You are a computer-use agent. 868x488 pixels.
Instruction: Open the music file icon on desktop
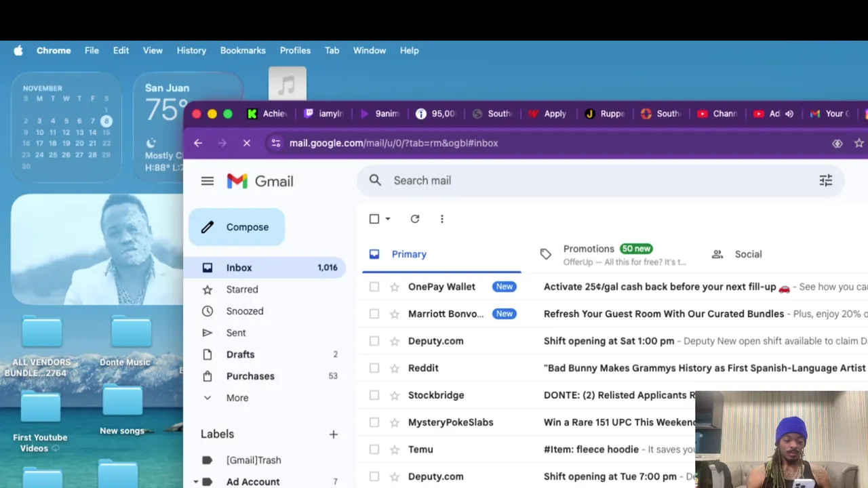tap(288, 84)
